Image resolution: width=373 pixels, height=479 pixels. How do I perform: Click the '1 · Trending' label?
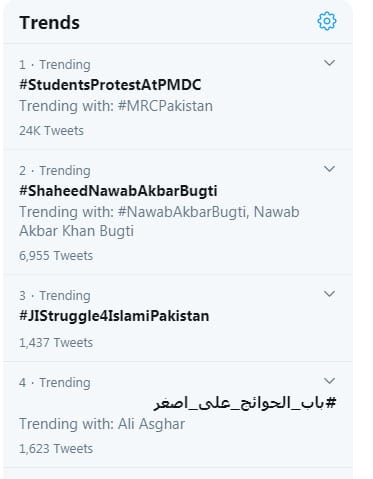pos(55,65)
